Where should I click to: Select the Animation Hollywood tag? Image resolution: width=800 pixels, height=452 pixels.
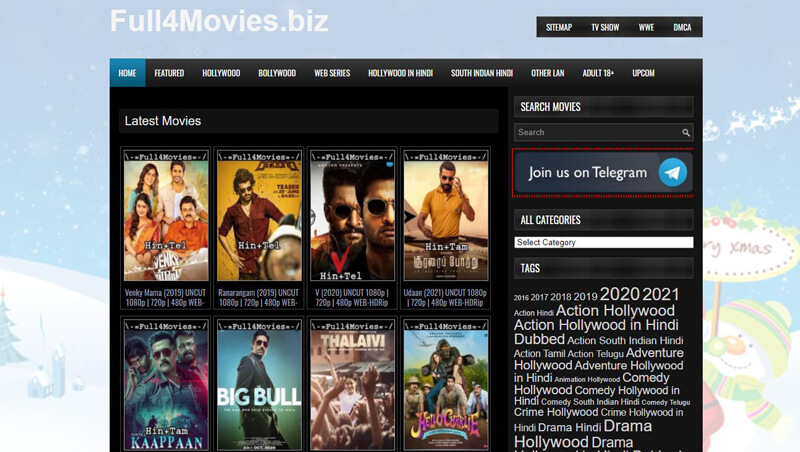tap(587, 380)
